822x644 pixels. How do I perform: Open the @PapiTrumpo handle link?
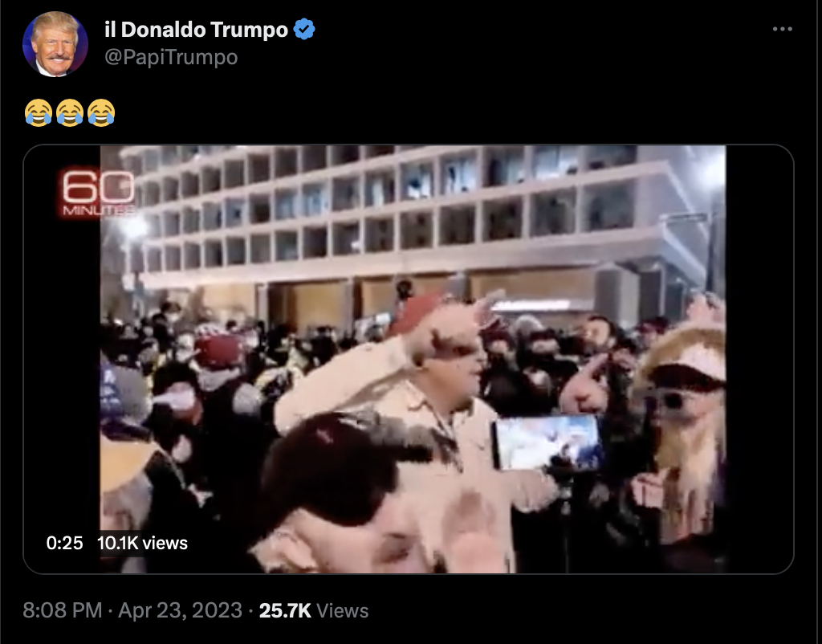[x=171, y=57]
